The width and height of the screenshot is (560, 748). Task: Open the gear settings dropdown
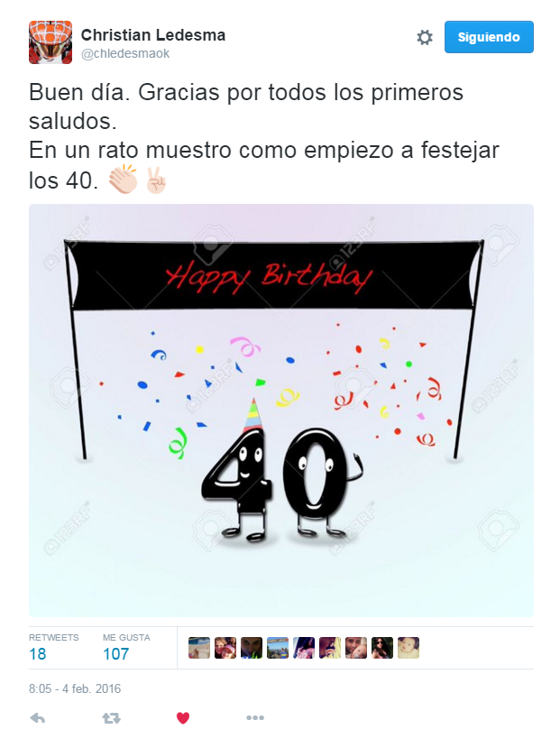425,37
